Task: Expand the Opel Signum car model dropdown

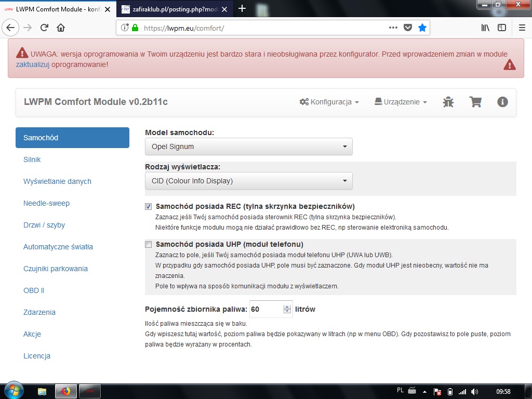Action: pos(248,147)
